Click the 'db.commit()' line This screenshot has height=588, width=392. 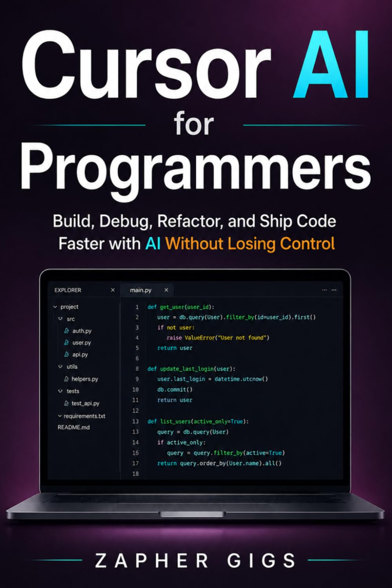click(x=175, y=390)
